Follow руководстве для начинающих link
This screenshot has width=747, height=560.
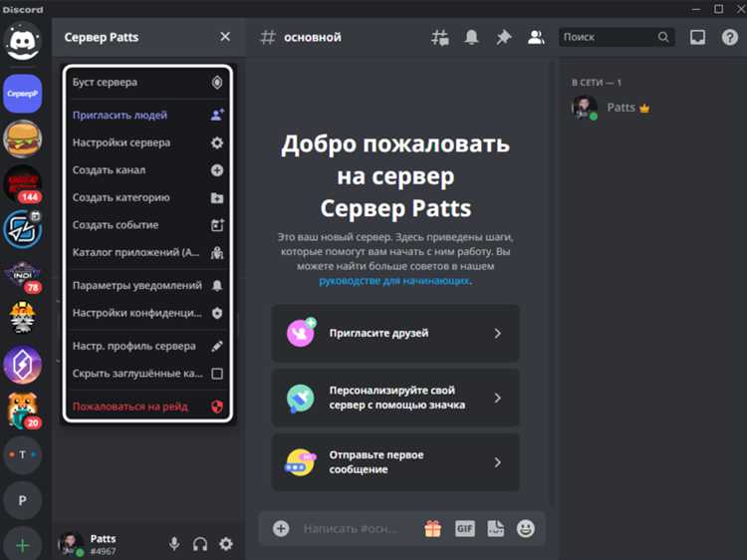pos(394,281)
